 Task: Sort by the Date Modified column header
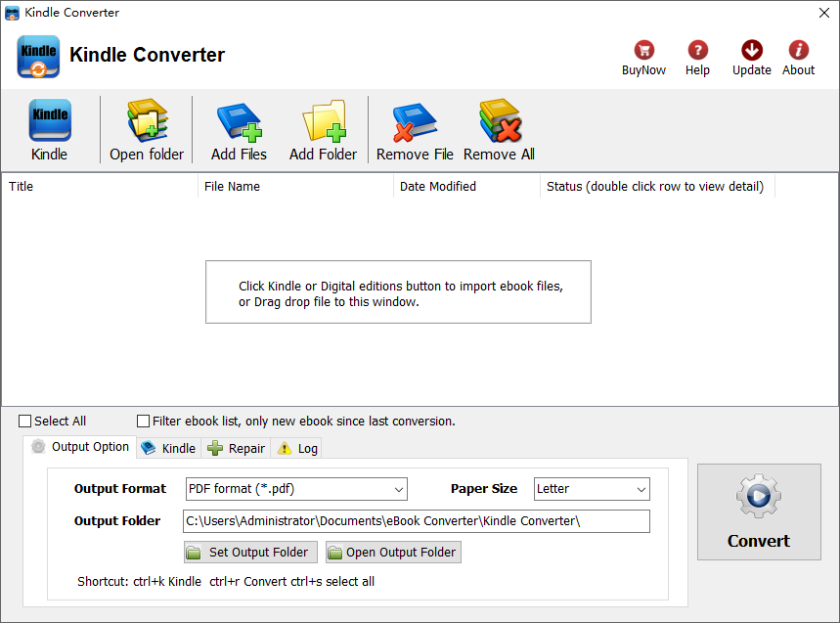coord(467,187)
